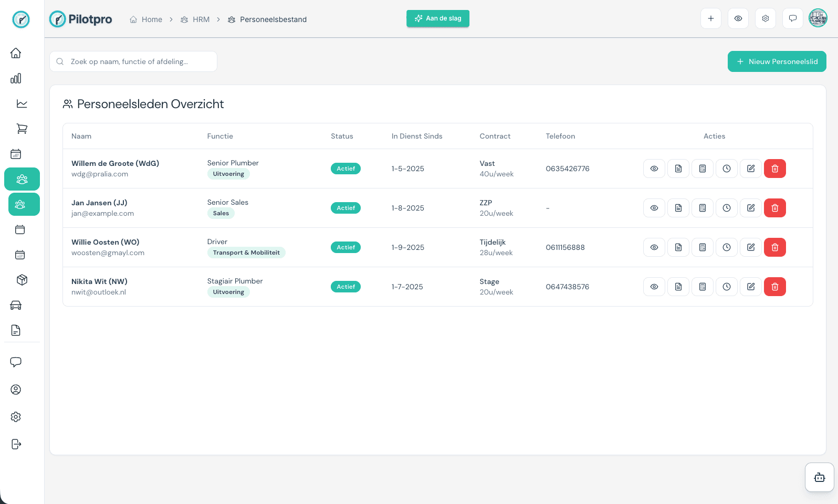Toggle the eye view button in header

tap(738, 18)
